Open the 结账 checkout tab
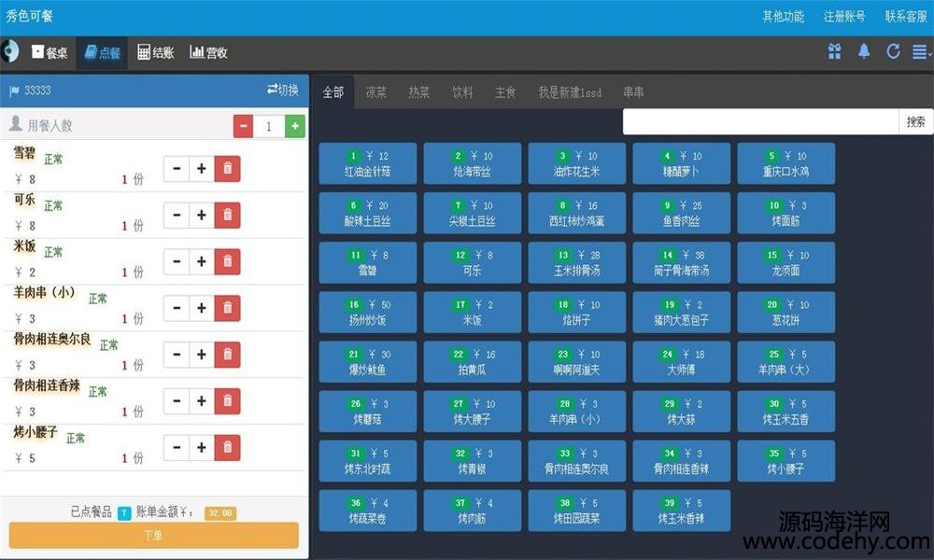The image size is (934, 560). tap(155, 53)
